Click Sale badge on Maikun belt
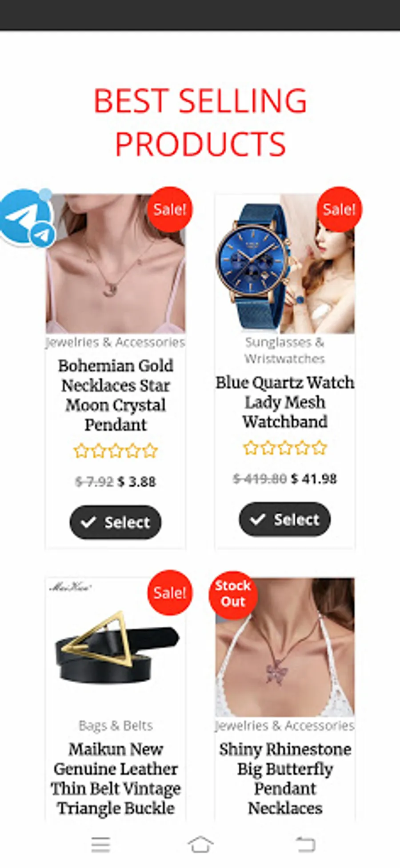The height and width of the screenshot is (868, 400). click(x=170, y=593)
